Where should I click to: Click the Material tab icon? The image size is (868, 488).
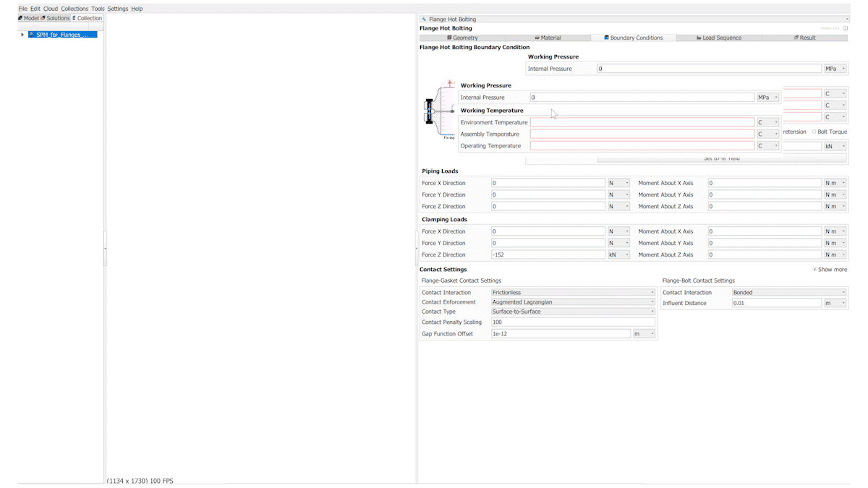(x=537, y=38)
